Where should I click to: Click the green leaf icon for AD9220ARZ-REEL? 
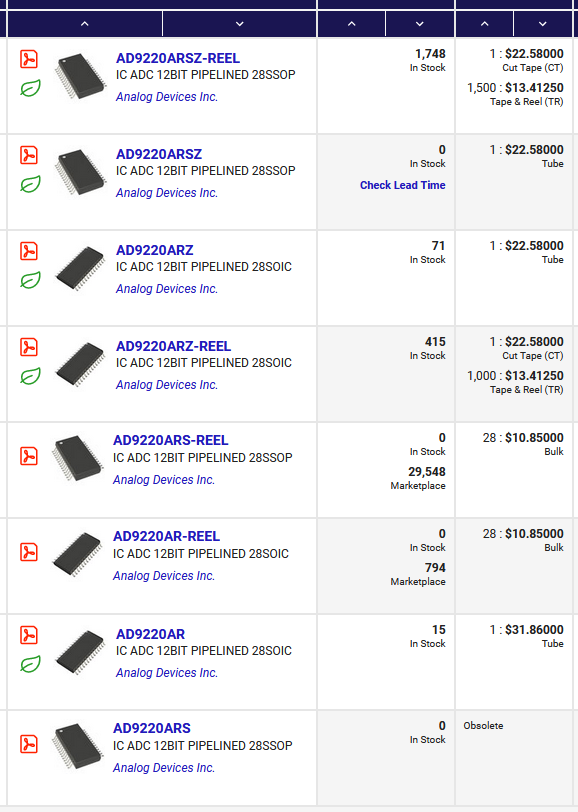(30, 376)
